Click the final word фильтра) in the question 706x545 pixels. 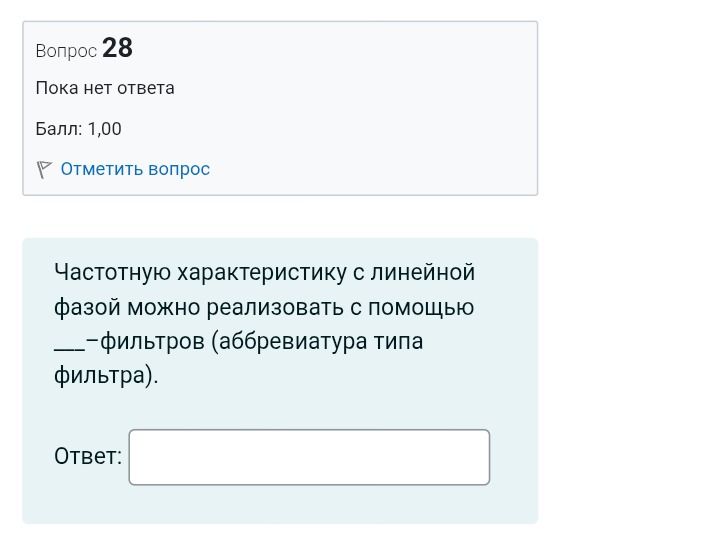(x=106, y=375)
